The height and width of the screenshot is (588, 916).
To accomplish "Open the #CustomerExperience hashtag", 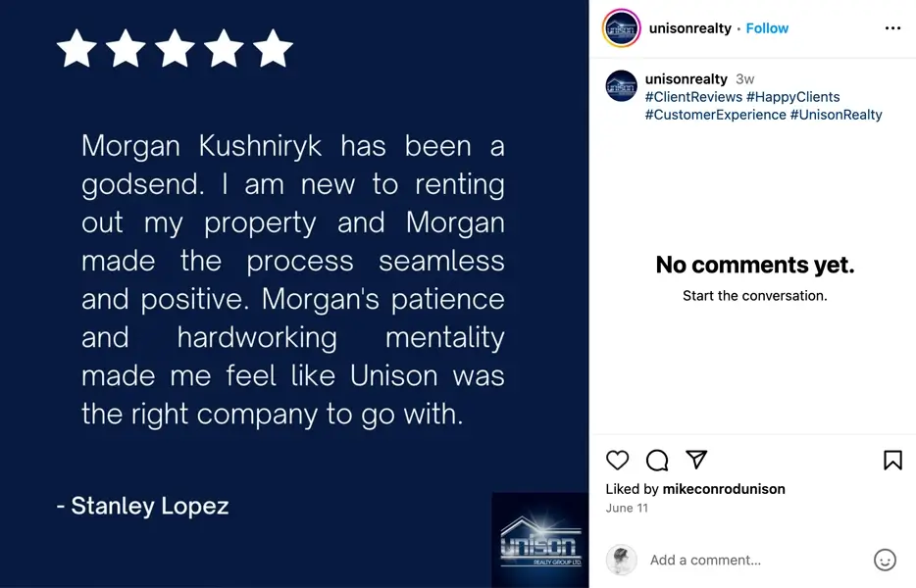I will pos(716,115).
